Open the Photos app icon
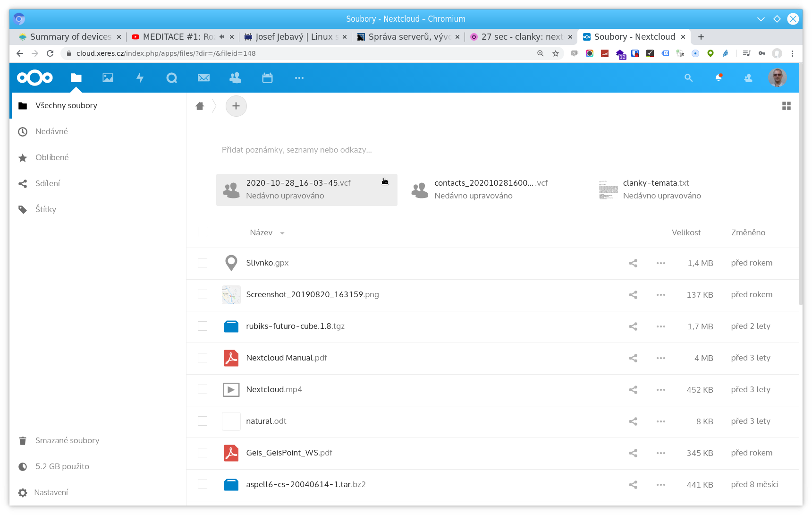Image resolution: width=812 pixels, height=515 pixels. pos(108,78)
